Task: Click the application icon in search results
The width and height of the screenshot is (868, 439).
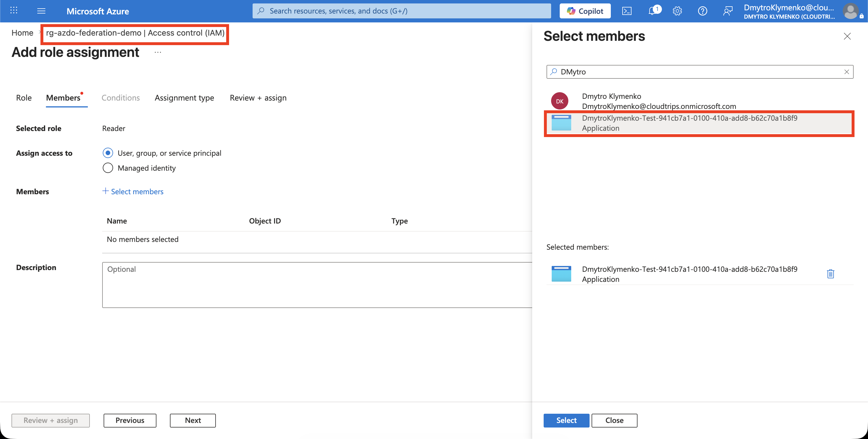Action: coord(561,122)
